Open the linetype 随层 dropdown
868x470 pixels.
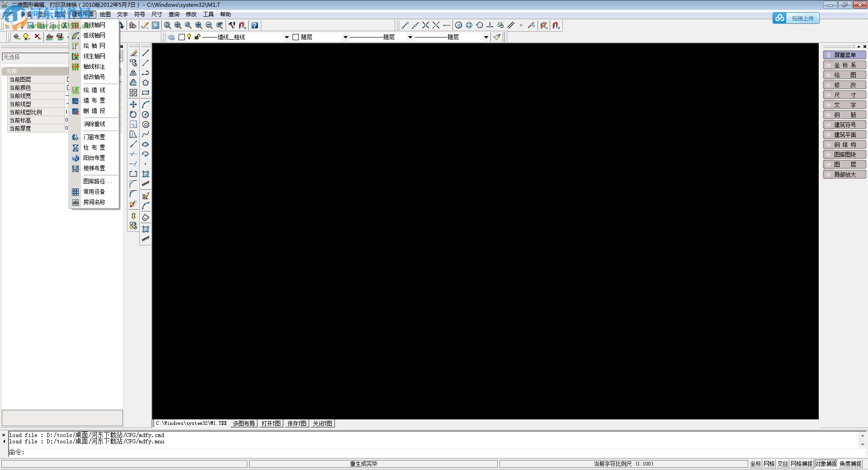(410, 37)
